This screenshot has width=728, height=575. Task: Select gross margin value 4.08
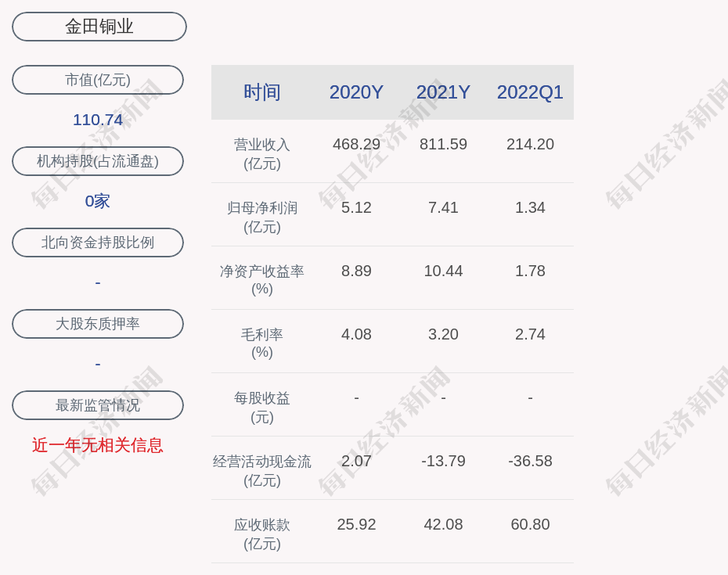pos(357,334)
